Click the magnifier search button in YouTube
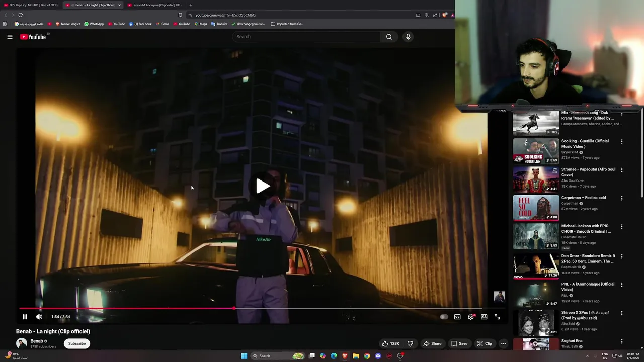 (389, 37)
